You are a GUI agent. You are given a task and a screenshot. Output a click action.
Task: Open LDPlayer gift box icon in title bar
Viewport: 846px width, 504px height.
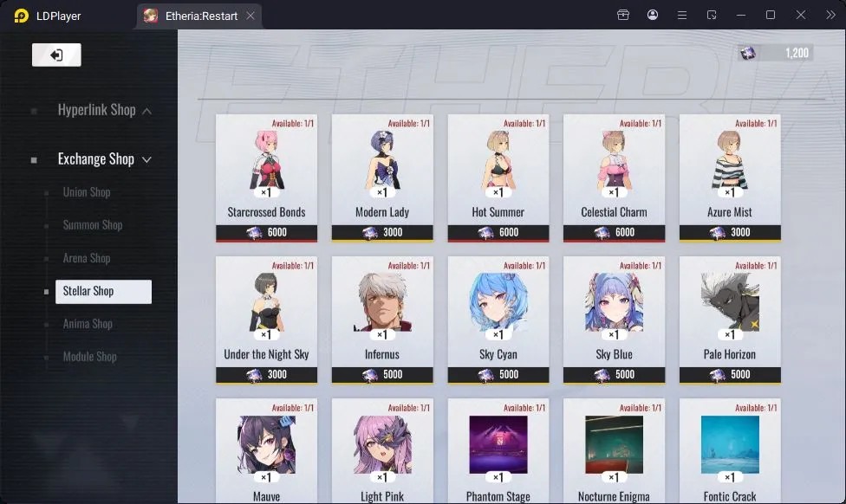click(623, 15)
